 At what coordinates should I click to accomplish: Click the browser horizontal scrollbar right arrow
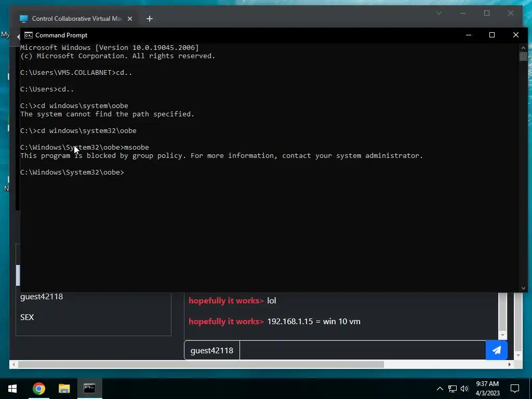(510, 364)
